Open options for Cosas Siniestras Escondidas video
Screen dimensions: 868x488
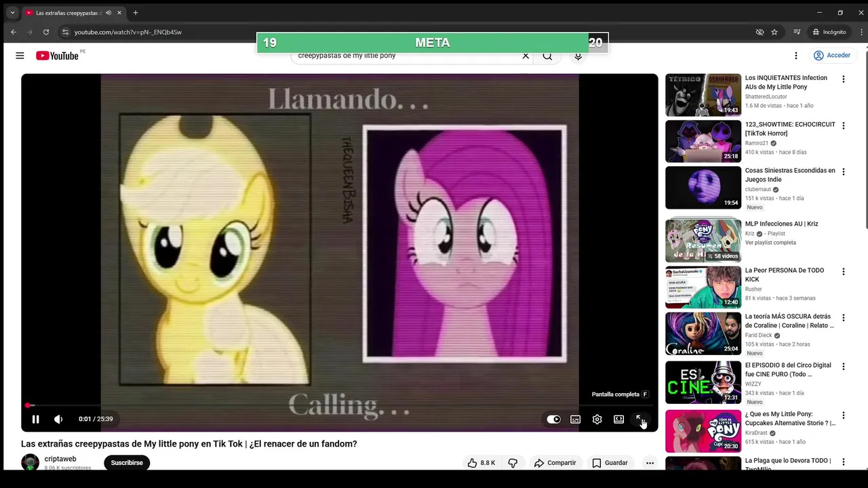click(844, 172)
